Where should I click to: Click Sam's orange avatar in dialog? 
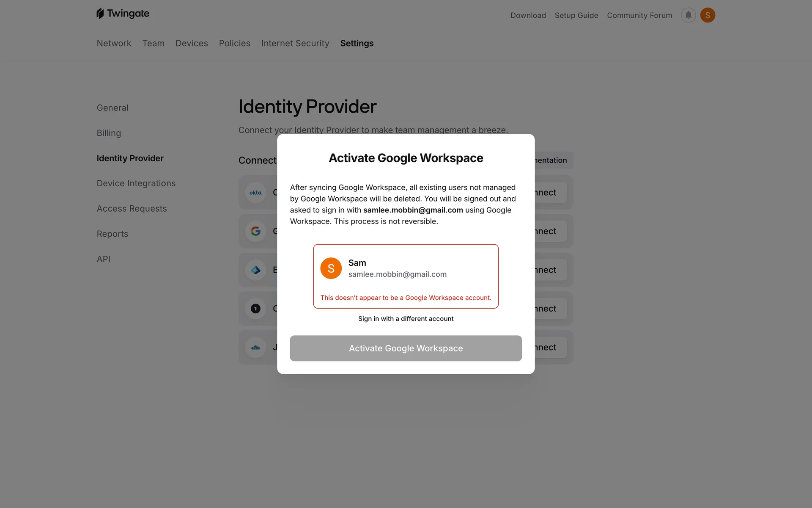331,268
